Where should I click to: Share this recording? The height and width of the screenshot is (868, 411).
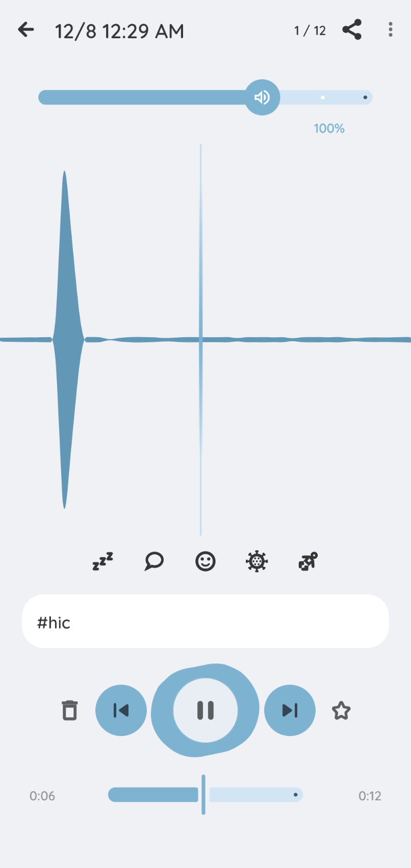click(x=352, y=30)
